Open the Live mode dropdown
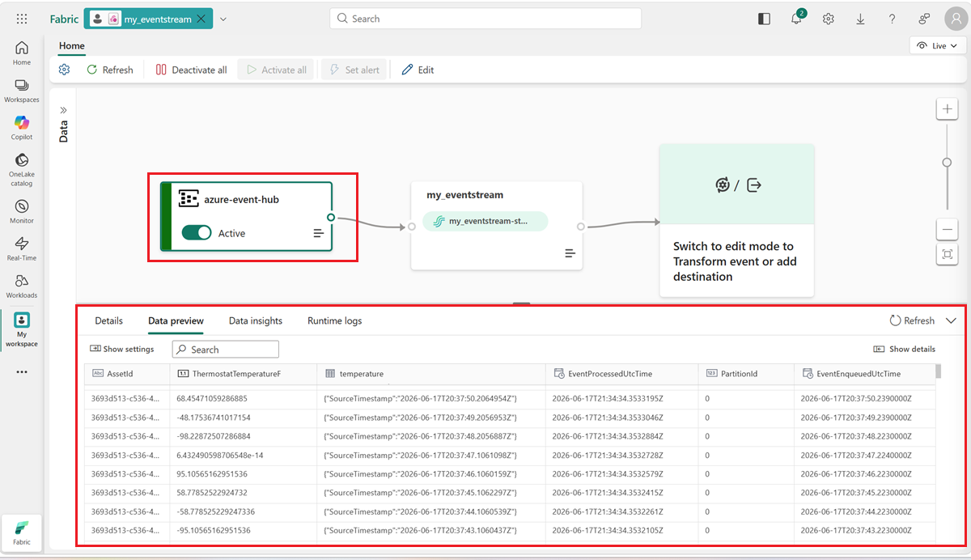Image resolution: width=971 pixels, height=560 pixels. (939, 46)
